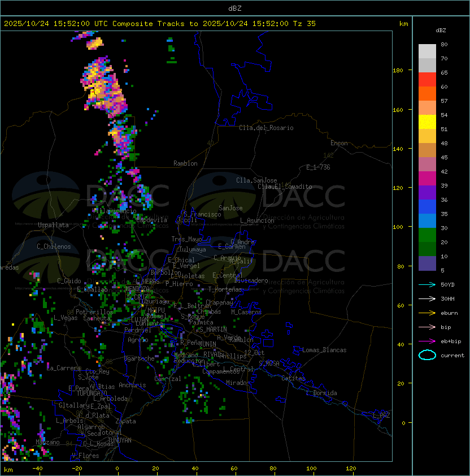The height and width of the screenshot is (476, 470).
Task: Click the E_1-736 label
Action: 318,167
